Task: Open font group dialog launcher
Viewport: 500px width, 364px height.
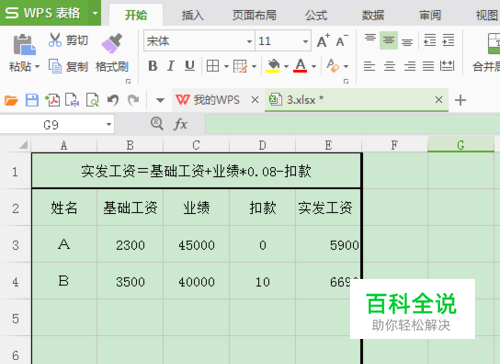Action: click(x=346, y=81)
